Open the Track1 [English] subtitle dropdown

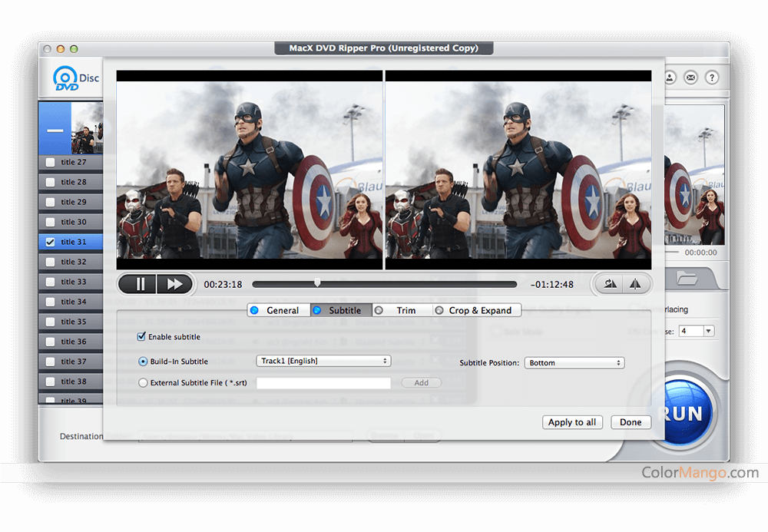tap(323, 361)
